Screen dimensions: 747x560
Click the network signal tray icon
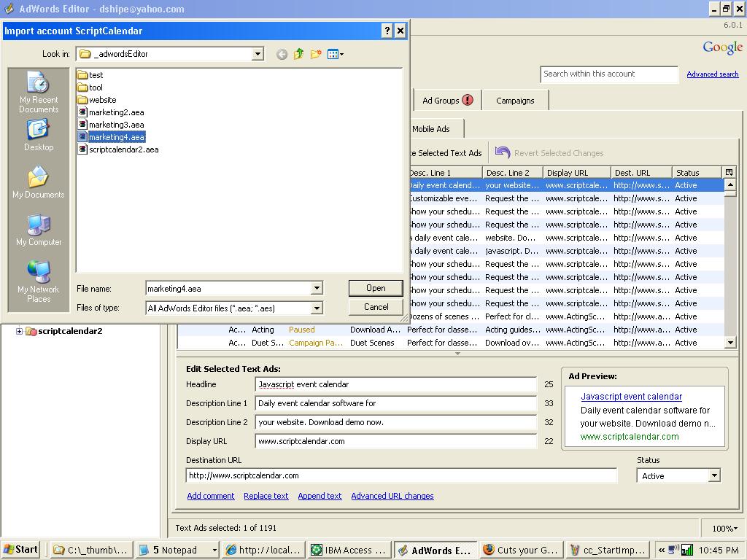click(686, 550)
